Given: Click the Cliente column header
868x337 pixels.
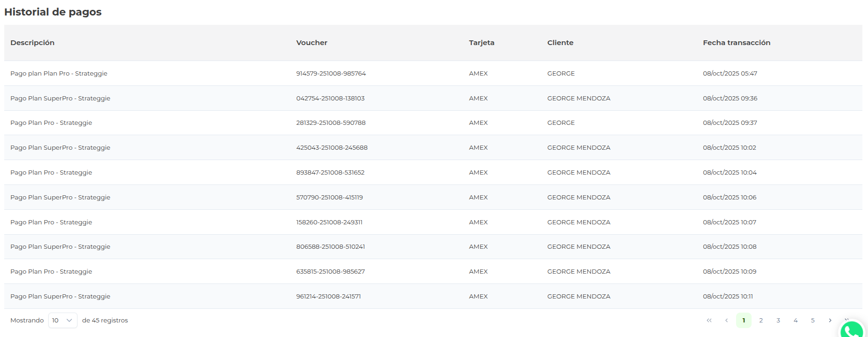Looking at the screenshot, I should pyautogui.click(x=560, y=43).
